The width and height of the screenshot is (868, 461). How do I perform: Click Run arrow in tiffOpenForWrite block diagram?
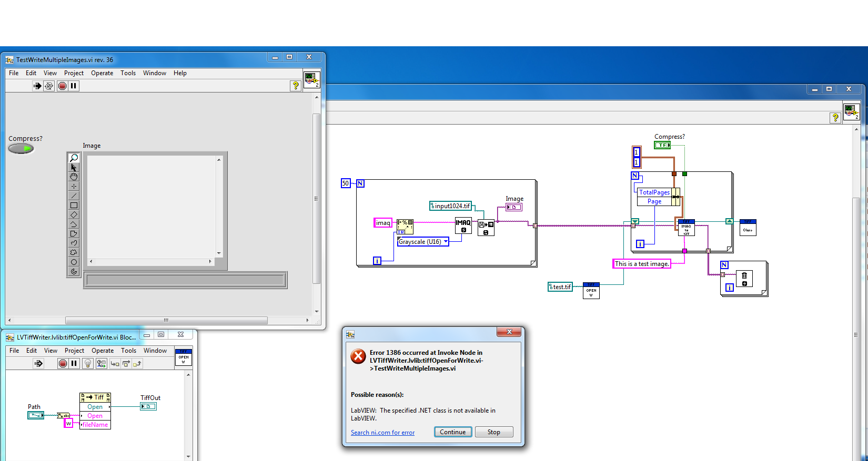point(38,363)
